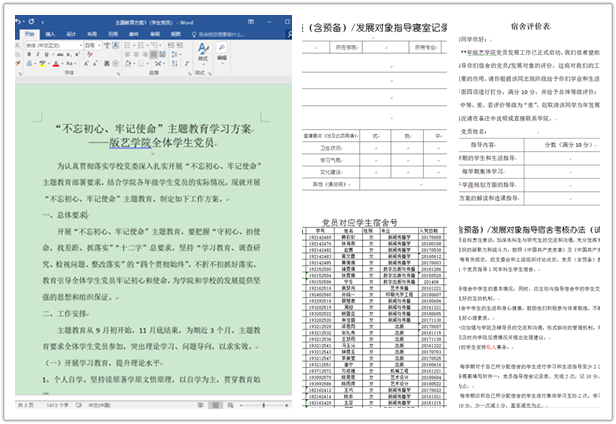Toggle Bold formatting in Word ribbon
Screen dimensions: 616x424
tap(29, 54)
